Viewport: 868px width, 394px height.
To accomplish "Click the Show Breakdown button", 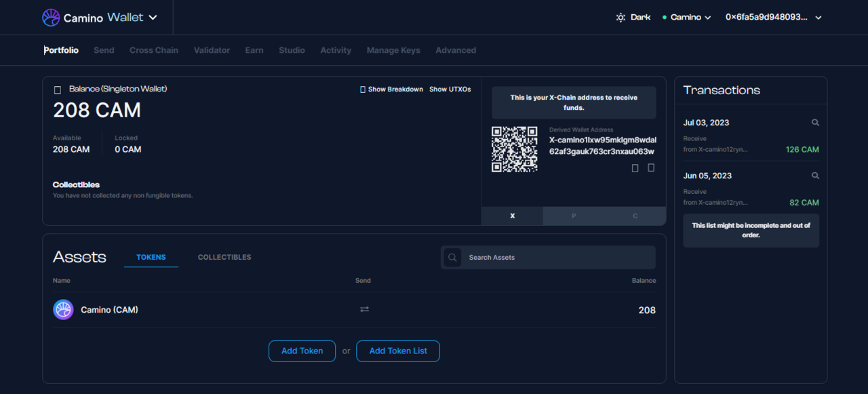I will click(392, 90).
